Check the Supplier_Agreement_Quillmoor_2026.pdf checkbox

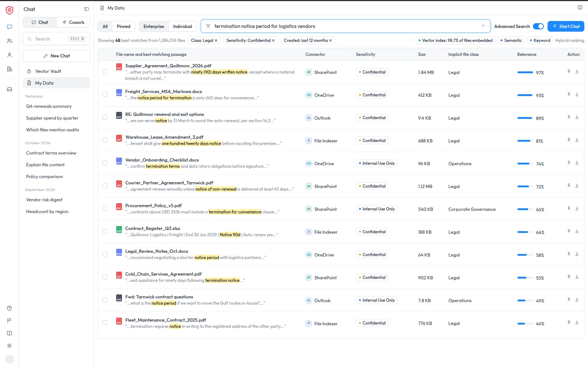(105, 72)
